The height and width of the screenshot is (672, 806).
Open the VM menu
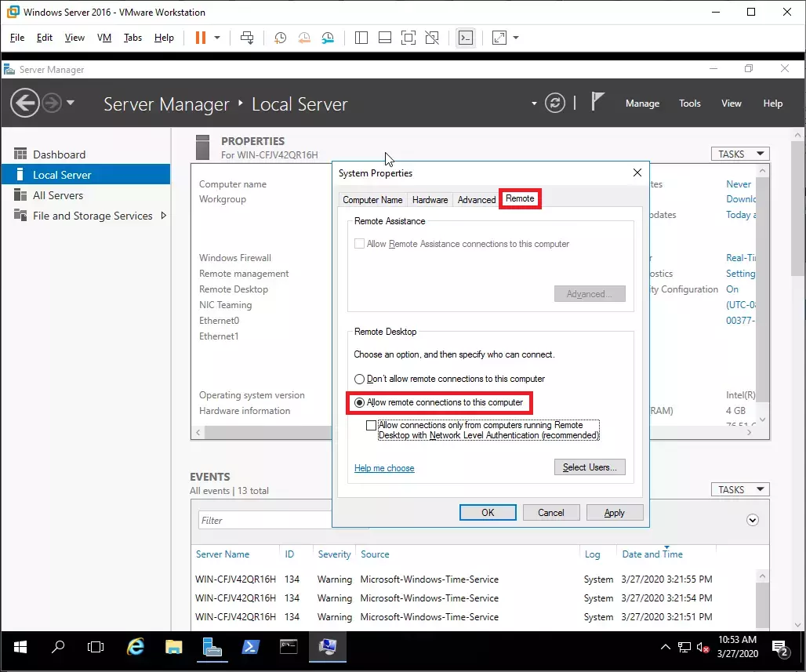104,38
